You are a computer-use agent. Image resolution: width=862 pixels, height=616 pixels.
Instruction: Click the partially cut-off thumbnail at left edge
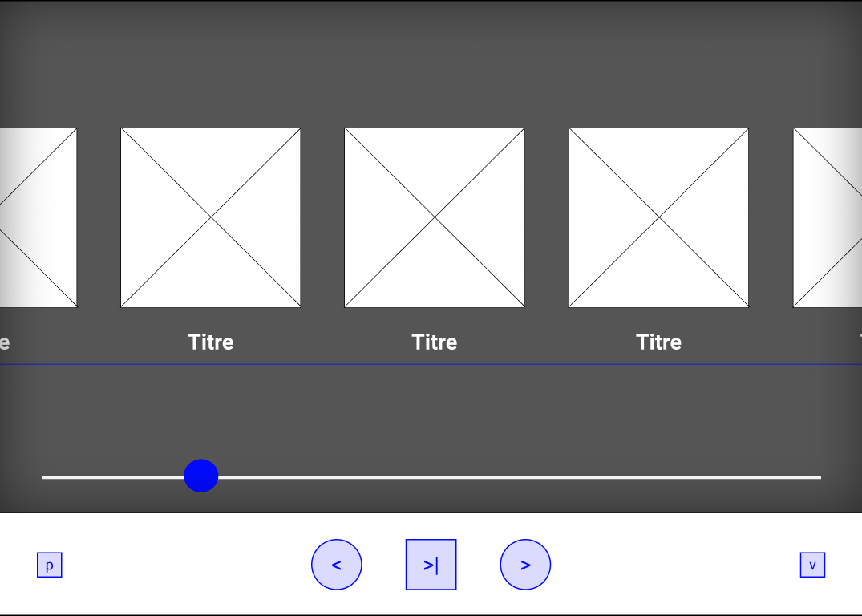click(x=38, y=217)
